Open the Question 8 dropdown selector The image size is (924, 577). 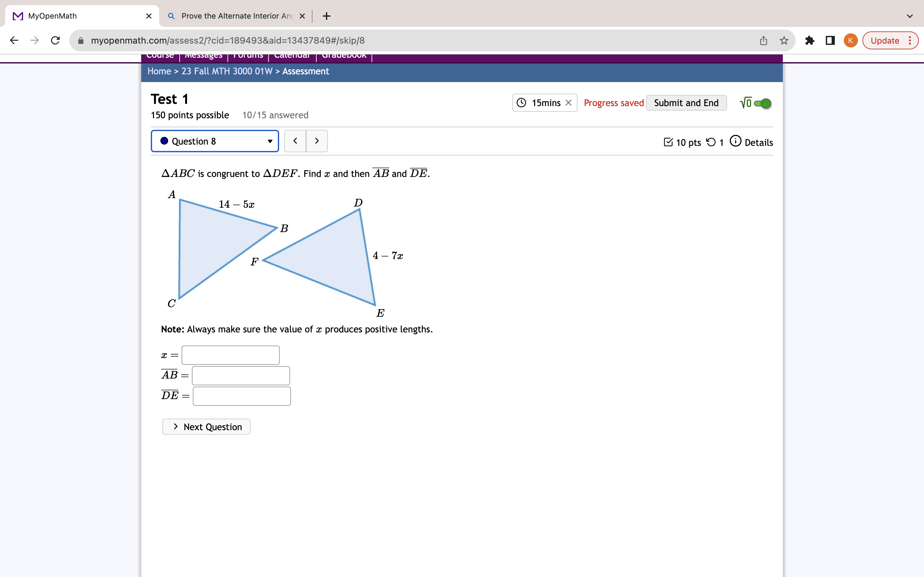coord(215,141)
